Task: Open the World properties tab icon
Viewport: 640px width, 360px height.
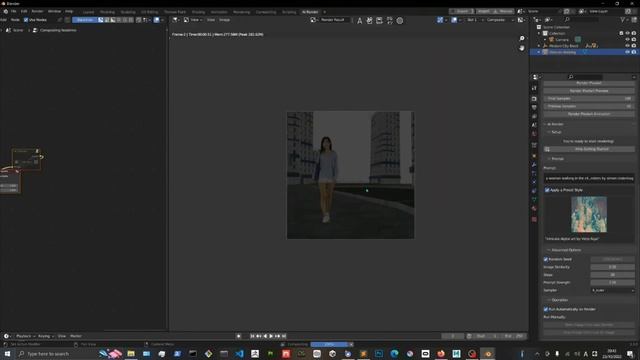Action: pos(534,134)
